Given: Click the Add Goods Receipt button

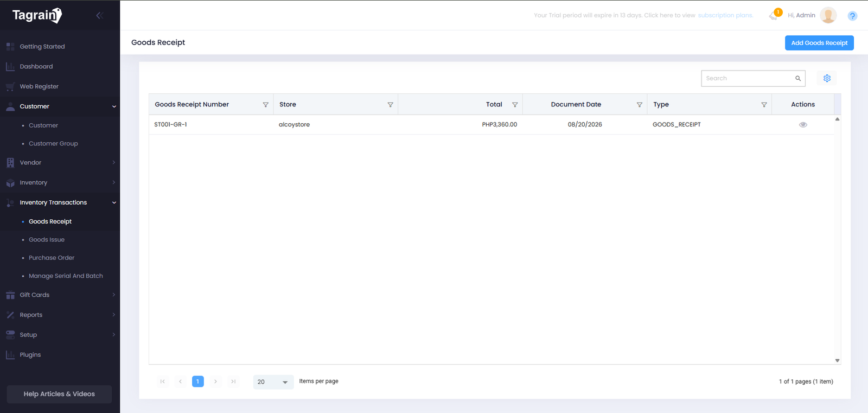Looking at the screenshot, I should pyautogui.click(x=819, y=43).
